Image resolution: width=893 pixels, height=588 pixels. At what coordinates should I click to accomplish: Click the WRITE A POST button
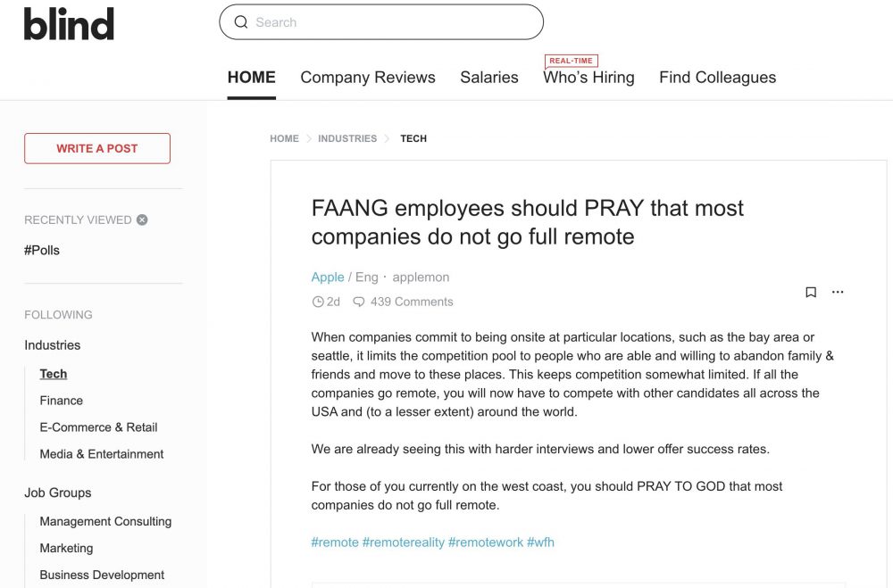point(97,149)
